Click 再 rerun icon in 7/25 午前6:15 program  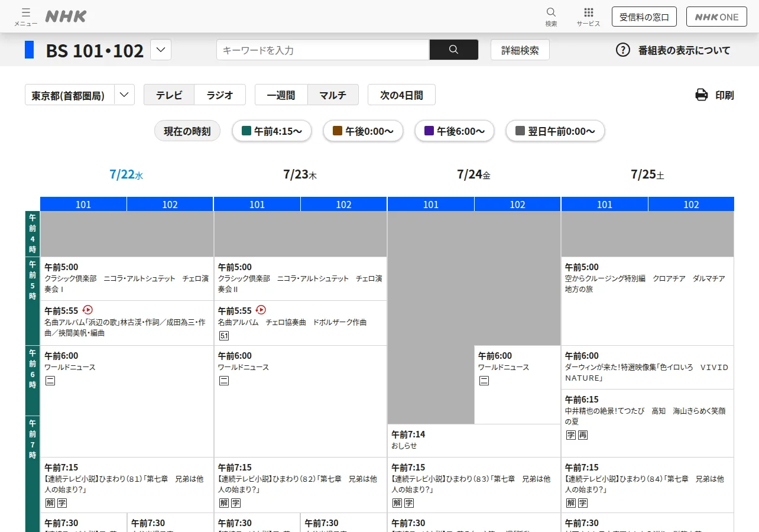[x=583, y=435]
